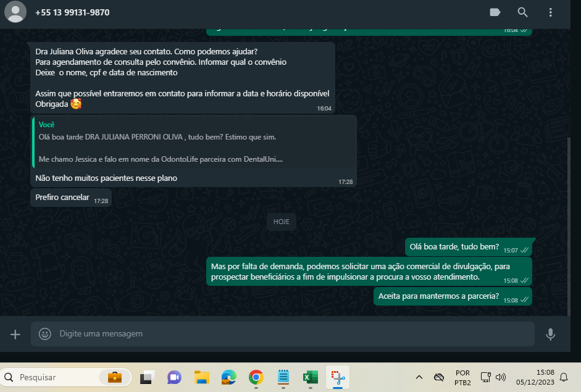Click the 'Prefiro cancelar' message bubble
Image resolution: width=581 pixels, height=392 pixels.
pyautogui.click(x=62, y=198)
